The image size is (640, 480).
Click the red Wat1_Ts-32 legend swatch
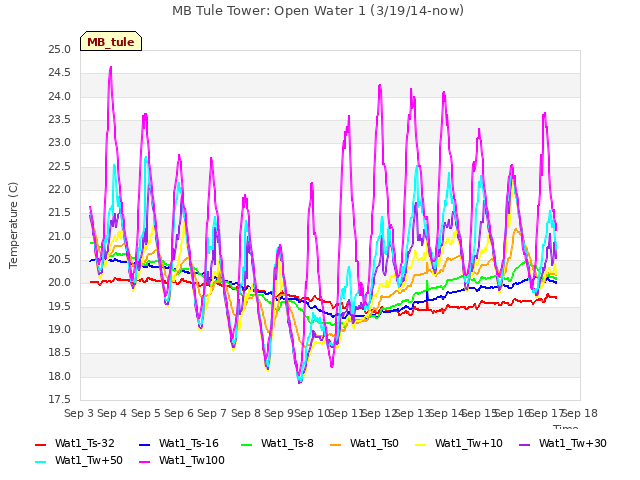(x=41, y=444)
